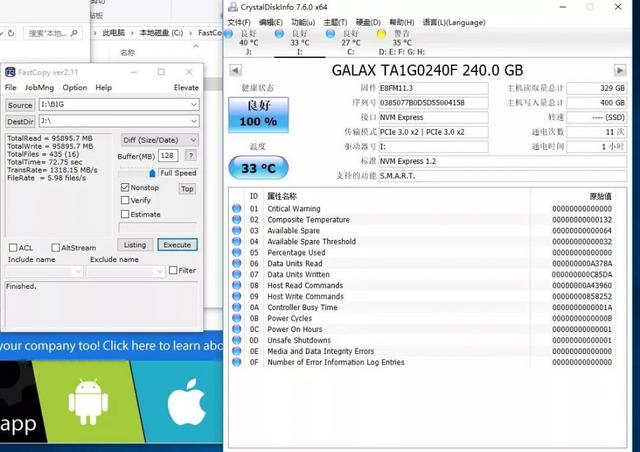The image size is (640, 452).
Task: Open FastCopy JobMng menu
Action: 39,87
